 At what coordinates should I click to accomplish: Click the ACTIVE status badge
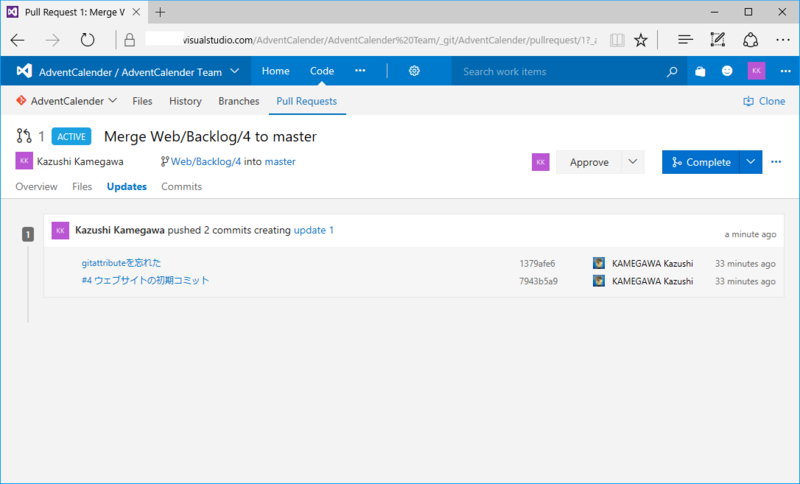click(x=71, y=136)
